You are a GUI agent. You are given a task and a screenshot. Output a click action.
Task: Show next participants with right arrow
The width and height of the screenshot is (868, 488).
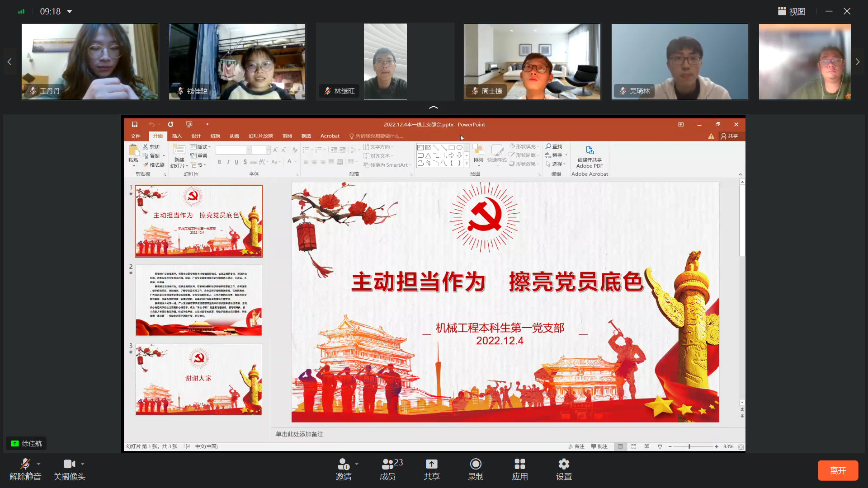coord(857,61)
